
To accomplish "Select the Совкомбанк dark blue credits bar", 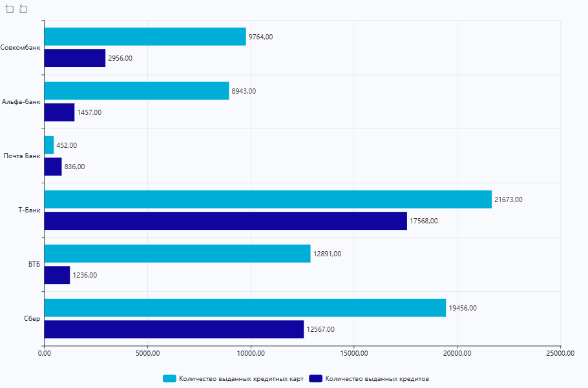I will pos(75,58).
